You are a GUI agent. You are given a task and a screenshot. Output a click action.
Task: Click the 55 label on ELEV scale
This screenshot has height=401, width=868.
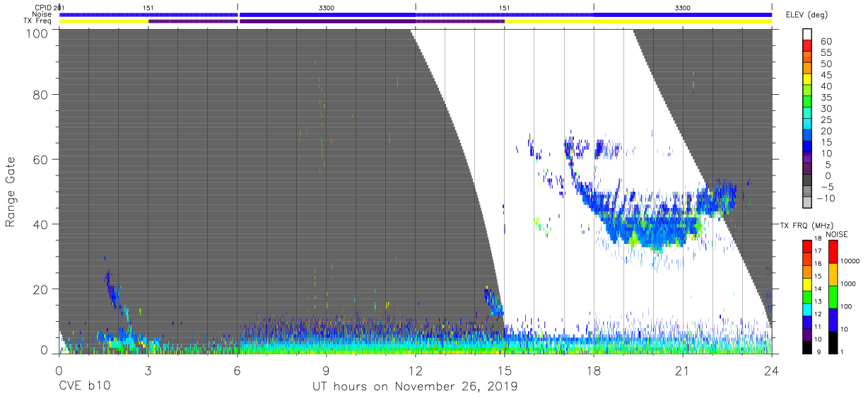[x=827, y=53]
